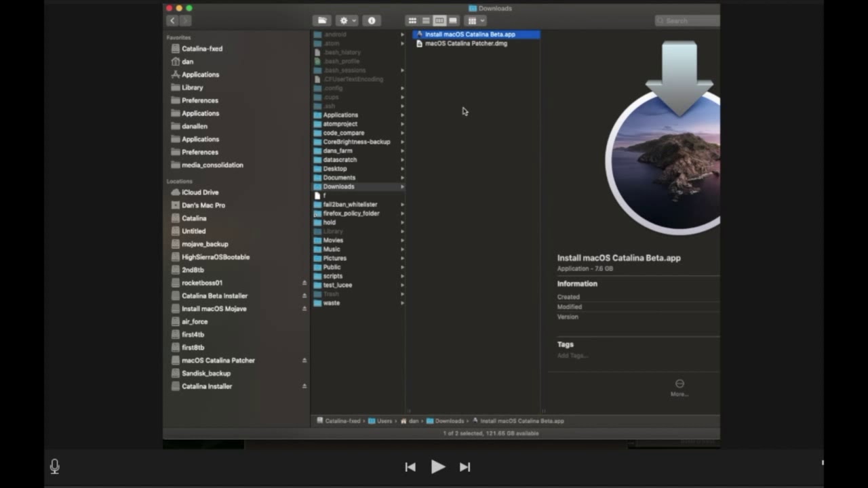Click the More button in the preview pane
Viewport: 868px width, 488px height.
pyautogui.click(x=679, y=387)
